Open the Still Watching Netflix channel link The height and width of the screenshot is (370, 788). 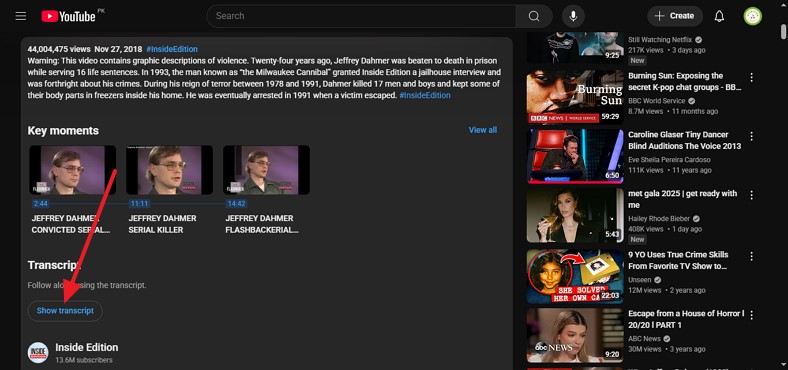click(x=660, y=40)
